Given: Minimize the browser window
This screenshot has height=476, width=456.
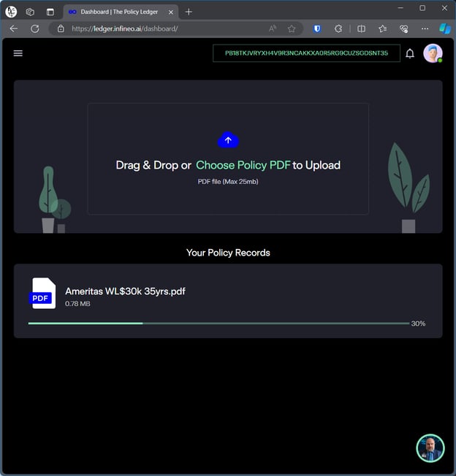Looking at the screenshot, I should tap(400, 8).
